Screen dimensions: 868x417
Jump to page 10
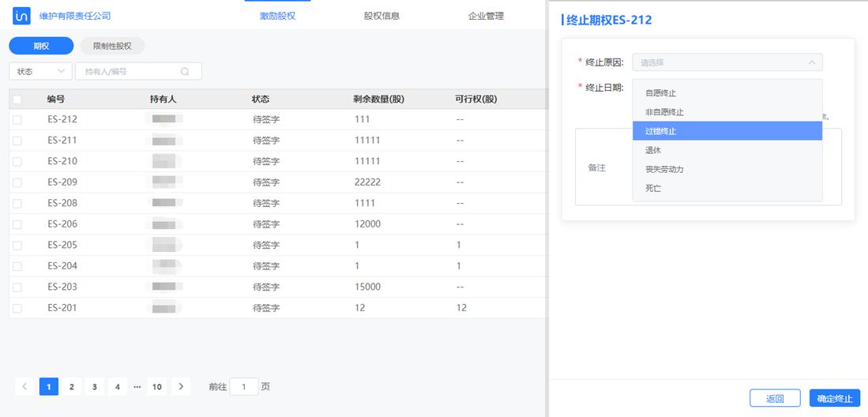pos(157,387)
